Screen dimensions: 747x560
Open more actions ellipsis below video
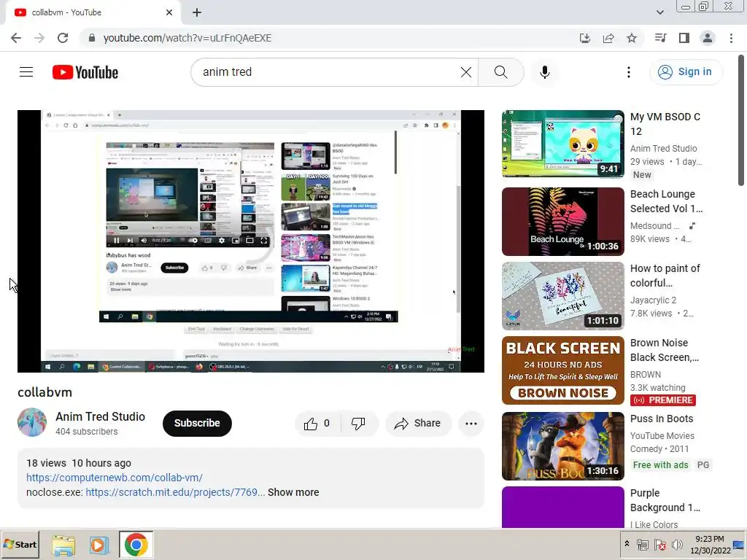pos(471,424)
